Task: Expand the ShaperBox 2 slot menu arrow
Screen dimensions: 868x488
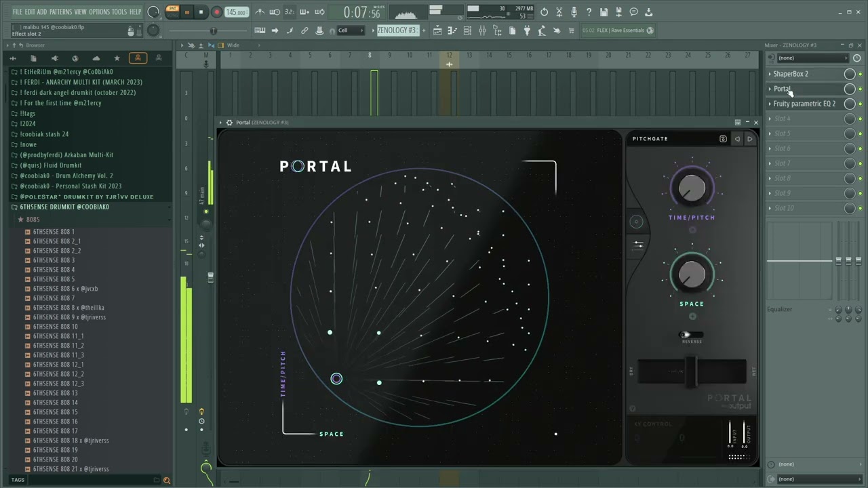Action: (770, 74)
